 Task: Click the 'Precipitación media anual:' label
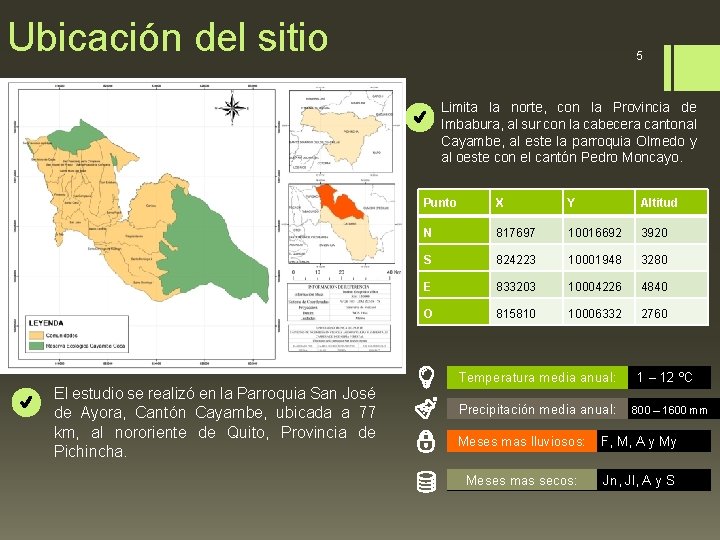[x=537, y=409]
